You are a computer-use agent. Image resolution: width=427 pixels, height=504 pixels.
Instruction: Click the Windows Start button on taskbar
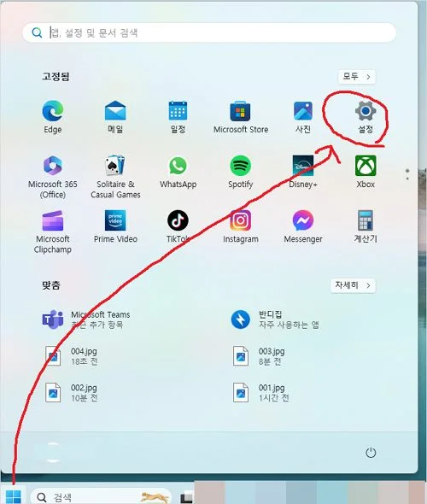(13, 496)
